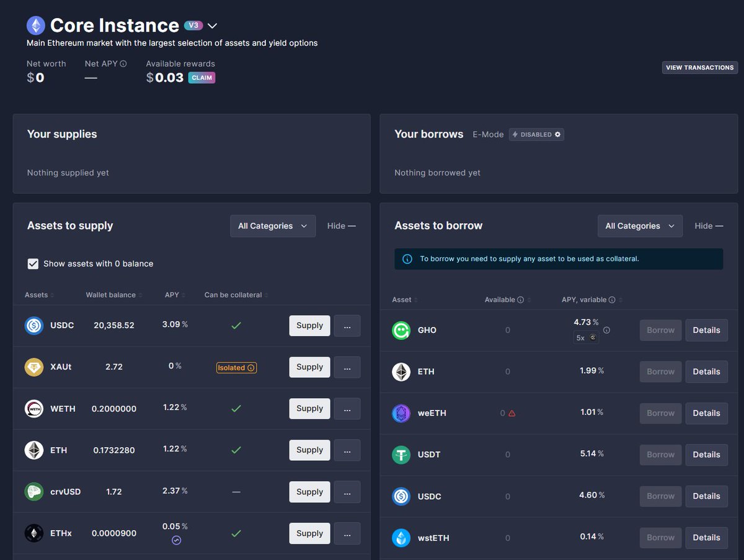This screenshot has height=560, width=744.
Task: Click the GHO token icon
Action: coord(401,331)
